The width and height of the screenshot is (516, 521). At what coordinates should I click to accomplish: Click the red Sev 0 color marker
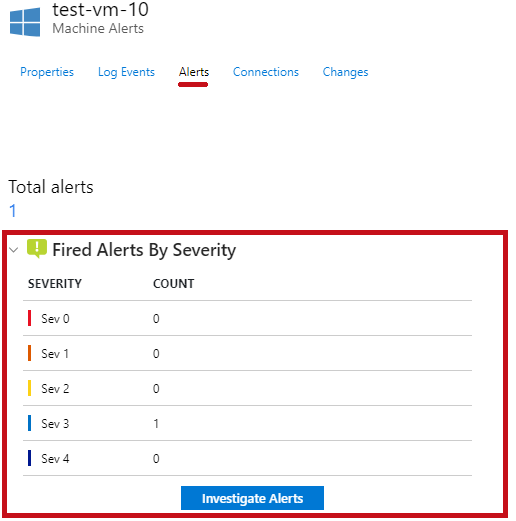(x=30, y=318)
